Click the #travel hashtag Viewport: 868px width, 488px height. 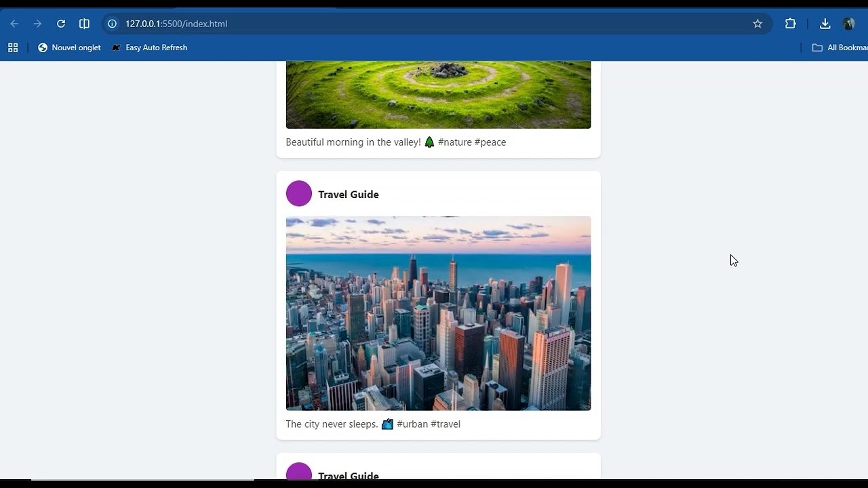tap(446, 424)
